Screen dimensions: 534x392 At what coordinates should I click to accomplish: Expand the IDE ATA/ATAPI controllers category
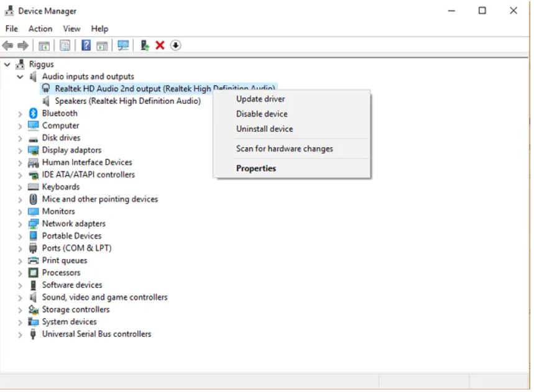pyautogui.click(x=20, y=175)
